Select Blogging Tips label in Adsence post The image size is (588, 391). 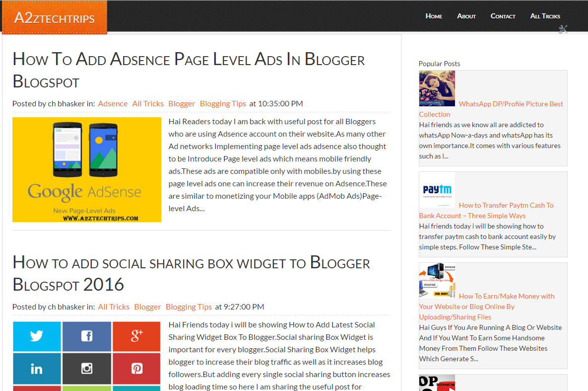click(223, 104)
